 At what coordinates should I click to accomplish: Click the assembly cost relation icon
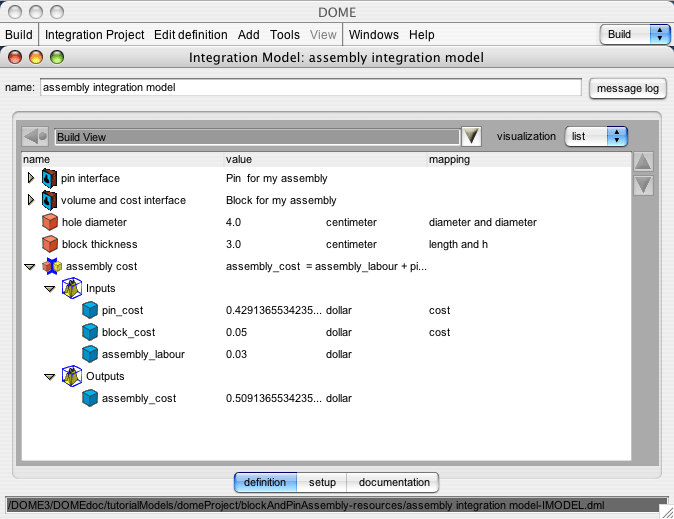point(52,266)
